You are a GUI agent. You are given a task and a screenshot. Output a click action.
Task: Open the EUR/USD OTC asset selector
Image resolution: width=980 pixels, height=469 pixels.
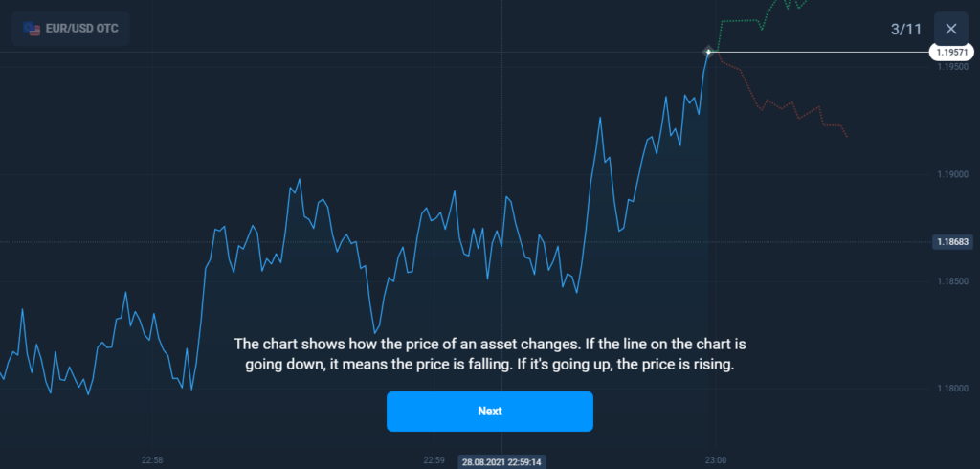click(x=71, y=29)
